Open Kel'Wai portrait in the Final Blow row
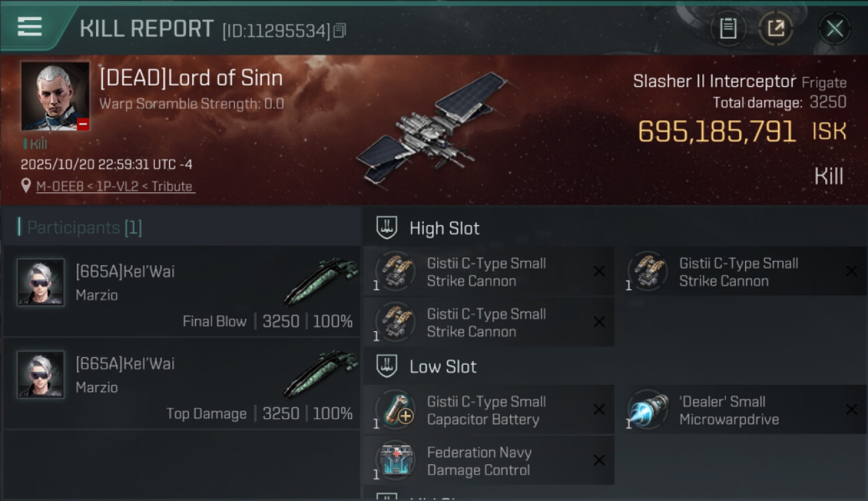The width and height of the screenshot is (868, 501). (41, 282)
